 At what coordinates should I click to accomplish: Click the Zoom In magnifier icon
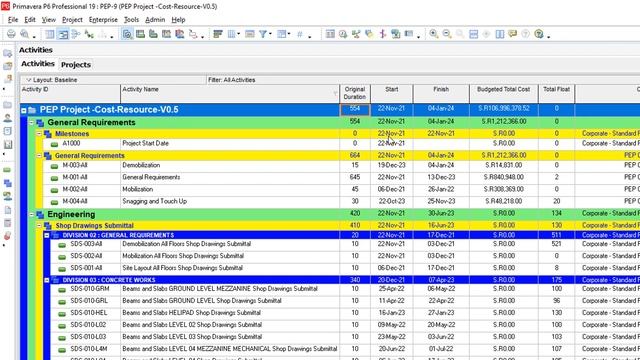[x=434, y=34]
